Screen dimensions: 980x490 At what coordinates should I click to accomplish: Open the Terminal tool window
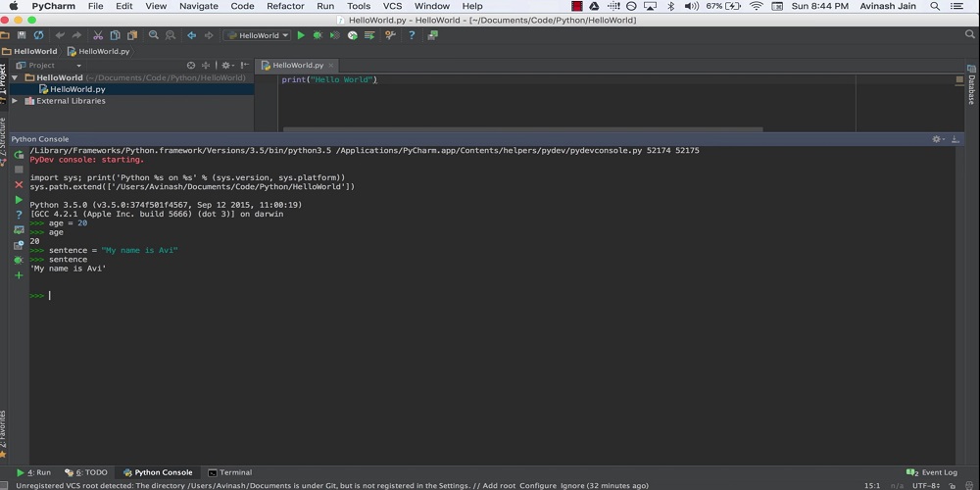click(230, 472)
